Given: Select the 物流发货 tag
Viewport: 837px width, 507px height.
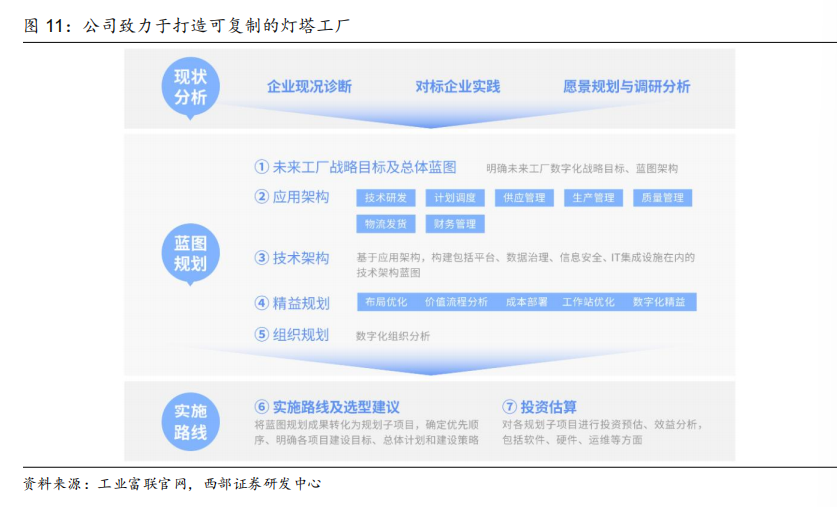Looking at the screenshot, I should (385, 224).
